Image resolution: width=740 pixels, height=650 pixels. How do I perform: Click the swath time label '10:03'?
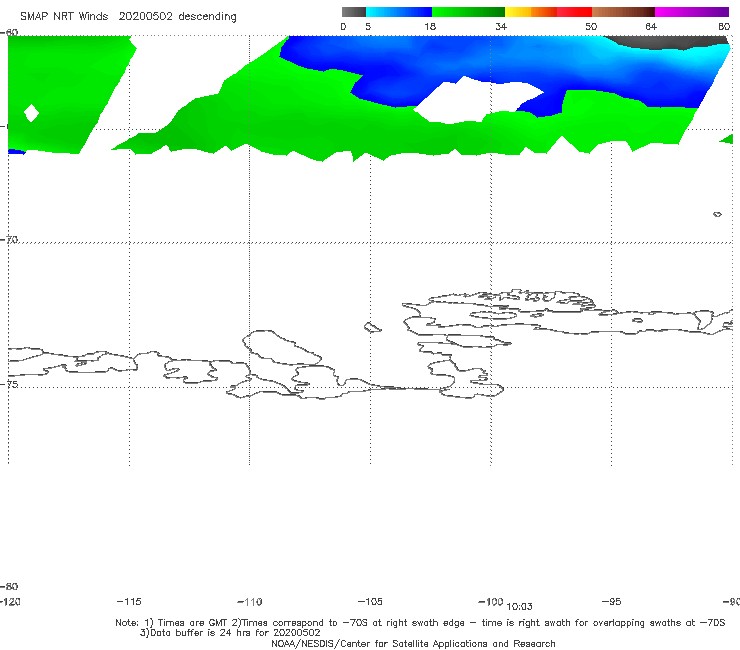[x=519, y=607]
